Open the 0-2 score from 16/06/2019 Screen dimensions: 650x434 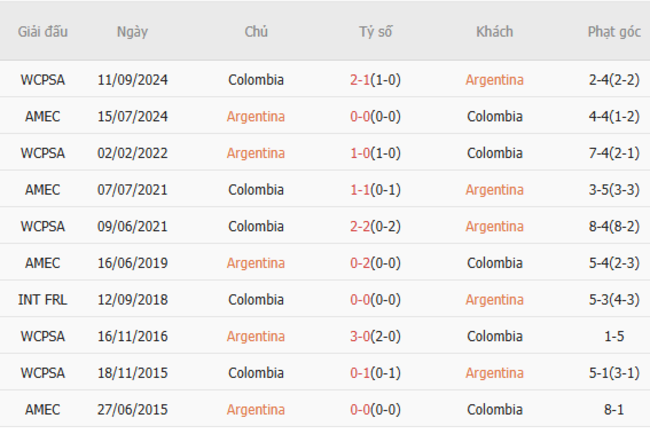pos(360,263)
